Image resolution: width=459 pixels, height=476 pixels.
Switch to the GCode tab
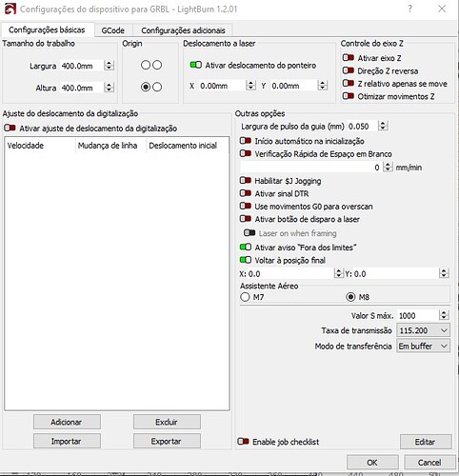[x=112, y=30]
